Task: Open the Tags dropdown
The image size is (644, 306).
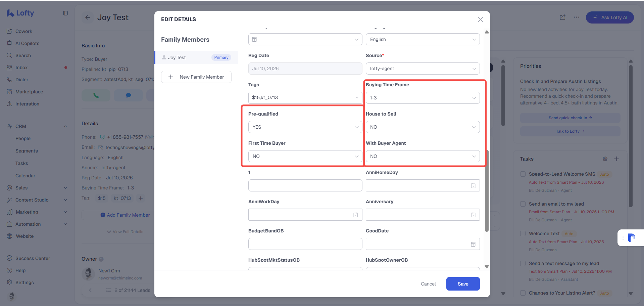Action: click(305, 97)
